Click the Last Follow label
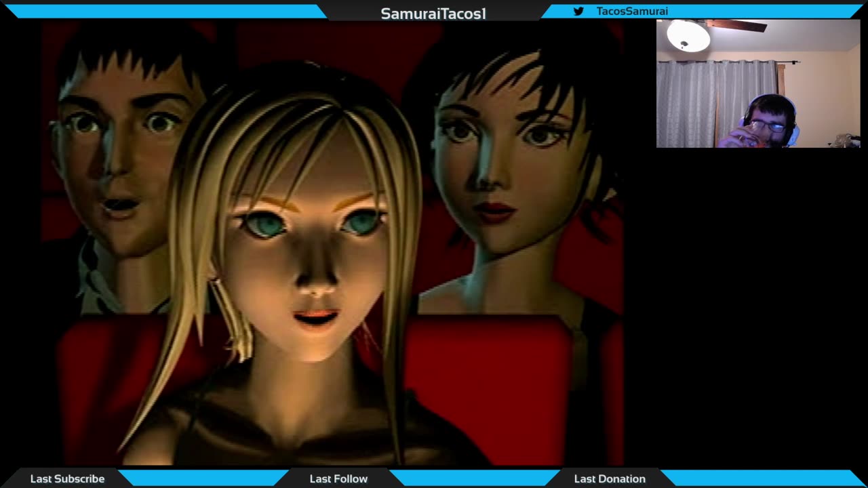 (x=338, y=479)
